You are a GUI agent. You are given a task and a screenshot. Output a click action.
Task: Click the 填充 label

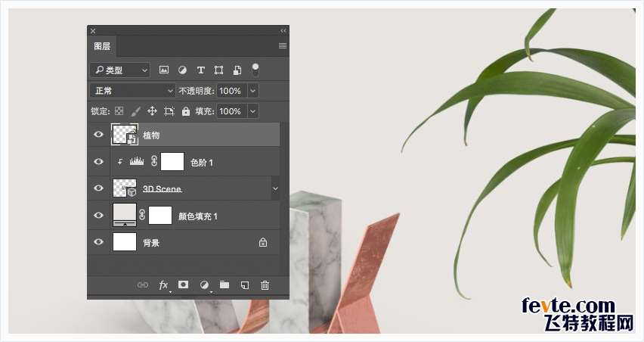point(204,111)
